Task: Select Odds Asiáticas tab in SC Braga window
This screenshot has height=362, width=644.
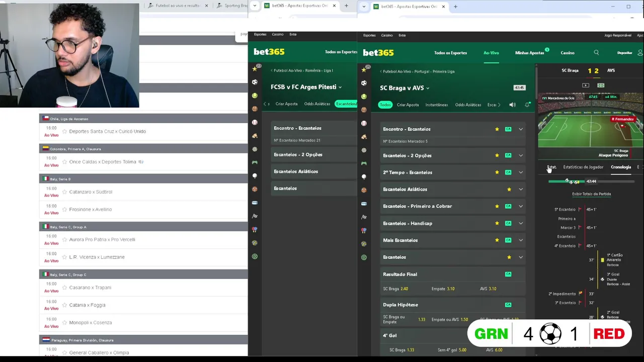Action: click(468, 105)
